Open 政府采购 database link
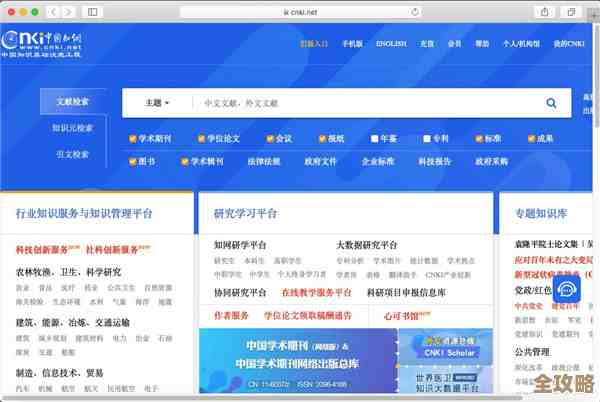Viewport: 600px width, 402px height. [491, 162]
